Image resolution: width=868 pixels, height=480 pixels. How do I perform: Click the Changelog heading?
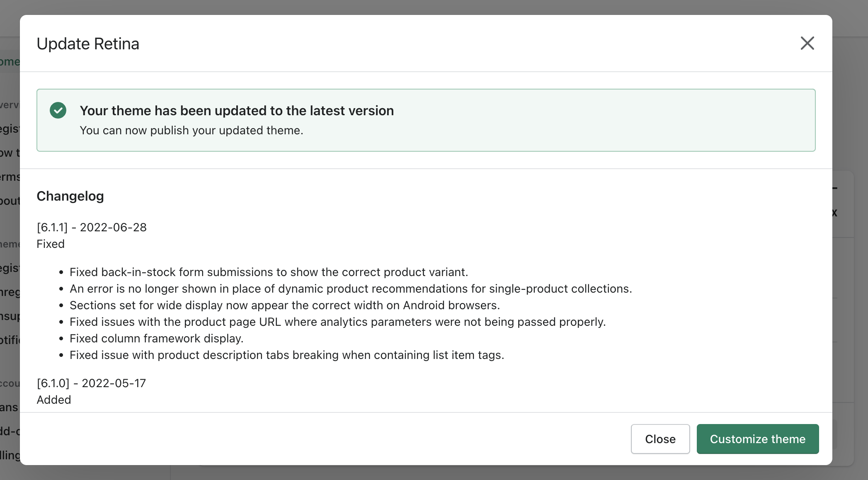coord(70,196)
